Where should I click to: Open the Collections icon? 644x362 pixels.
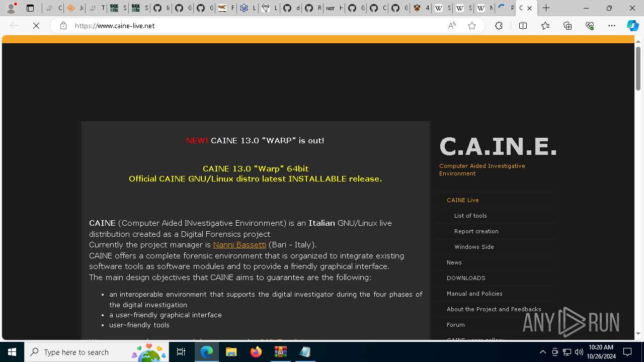coord(568,26)
